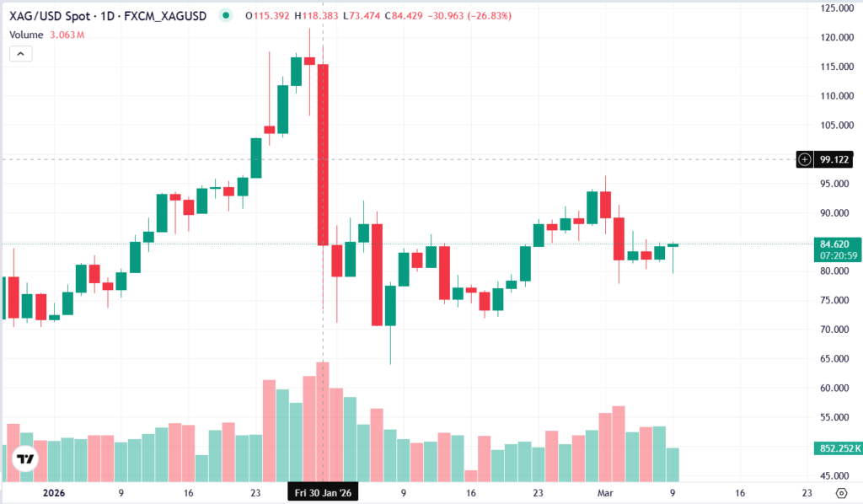Click the tallest red volume bar
The height and width of the screenshot is (504, 863).
pyautogui.click(x=323, y=420)
